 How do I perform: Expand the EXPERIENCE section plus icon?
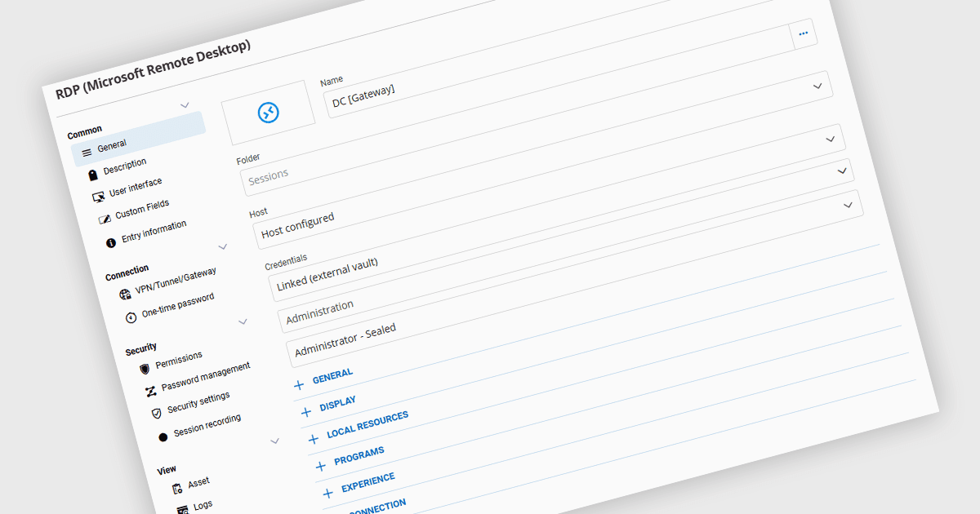(x=328, y=493)
